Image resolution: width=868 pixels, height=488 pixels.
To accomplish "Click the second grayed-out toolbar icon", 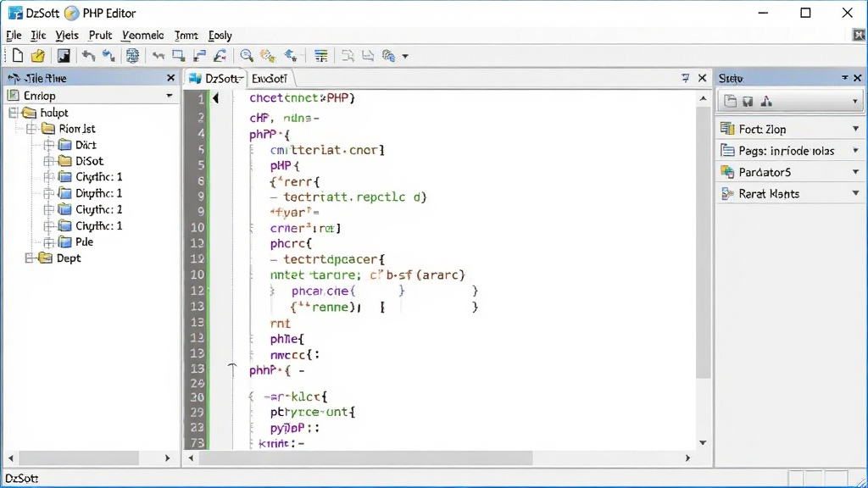I will coord(368,56).
